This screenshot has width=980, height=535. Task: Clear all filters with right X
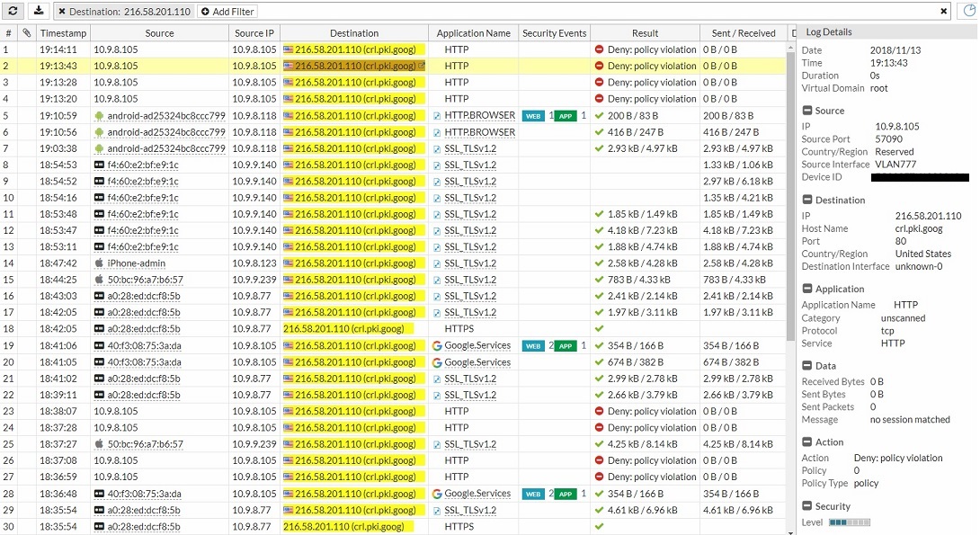(944, 12)
